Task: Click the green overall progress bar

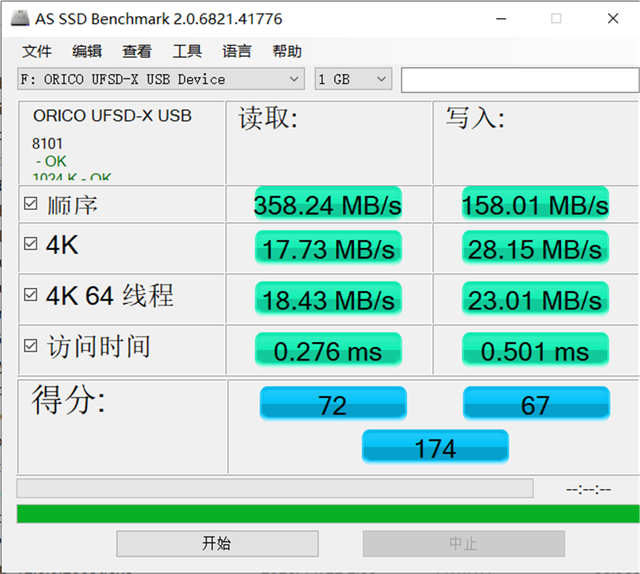Action: pos(328,514)
